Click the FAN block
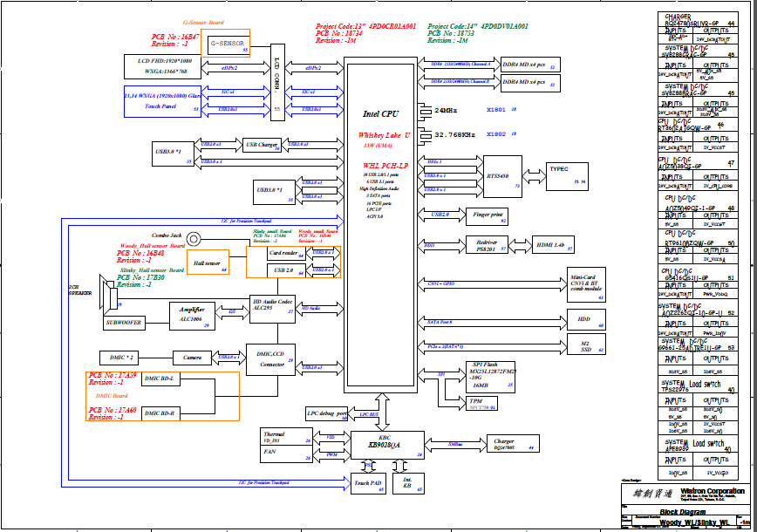This screenshot has width=757, height=532. pos(287,454)
